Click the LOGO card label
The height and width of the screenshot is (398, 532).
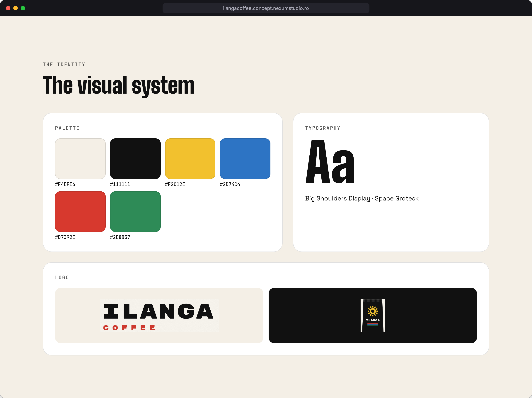(62, 277)
